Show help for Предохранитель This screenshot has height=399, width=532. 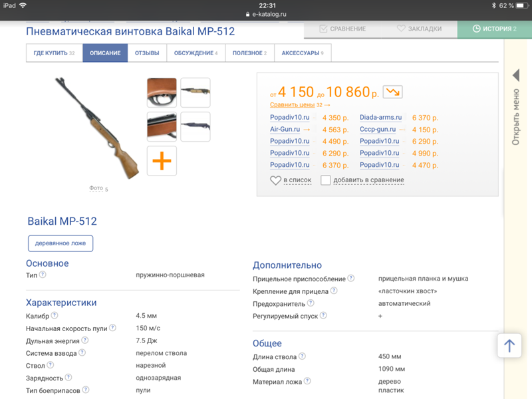(x=311, y=303)
